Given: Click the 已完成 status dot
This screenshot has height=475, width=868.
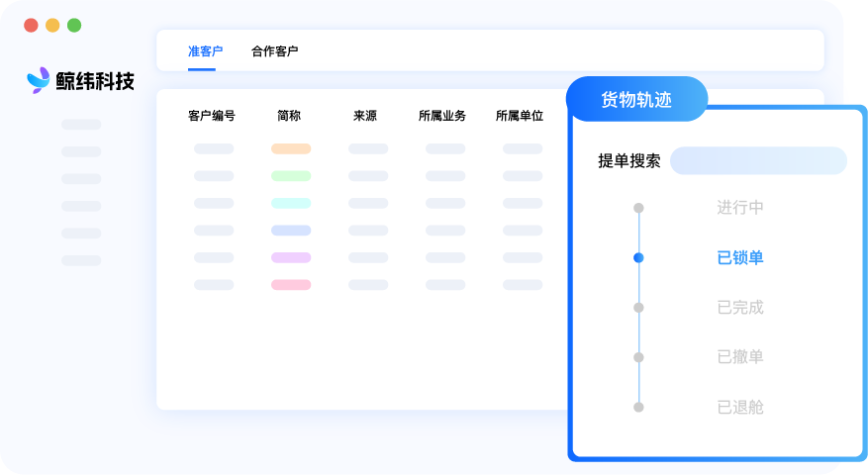Looking at the screenshot, I should (x=638, y=307).
